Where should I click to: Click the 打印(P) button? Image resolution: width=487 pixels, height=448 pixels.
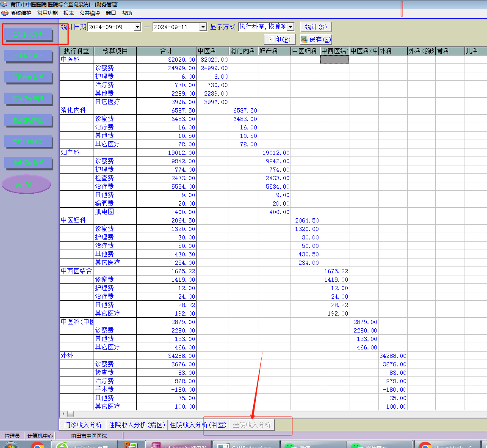(279, 39)
